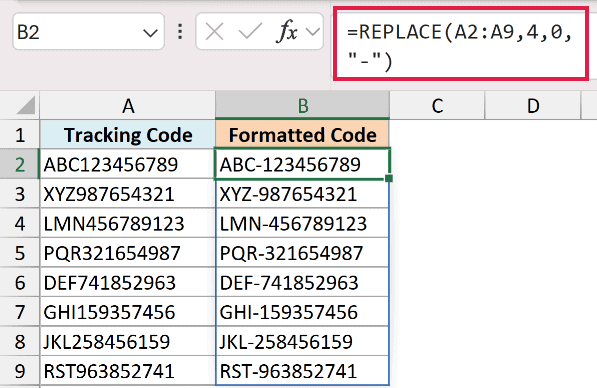Click cell containing GHI-159357456

click(x=303, y=312)
